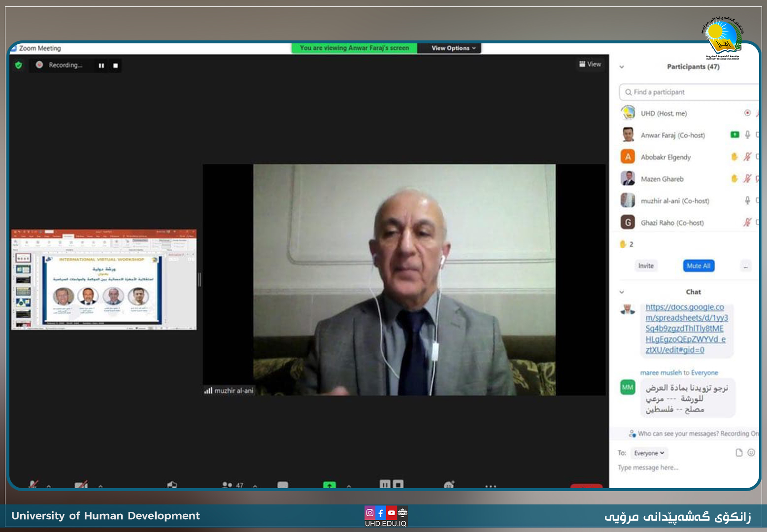Screen dimensions: 767x532
Task: Open the View Options dropdown
Action: point(454,48)
